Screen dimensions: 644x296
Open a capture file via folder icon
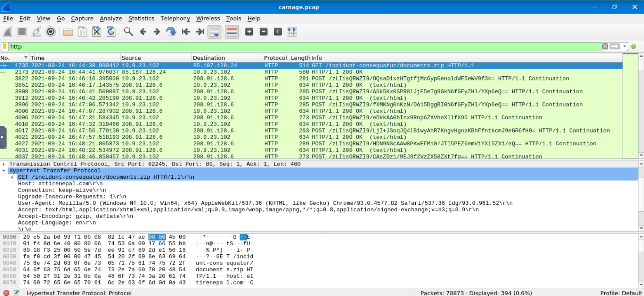[x=68, y=32]
